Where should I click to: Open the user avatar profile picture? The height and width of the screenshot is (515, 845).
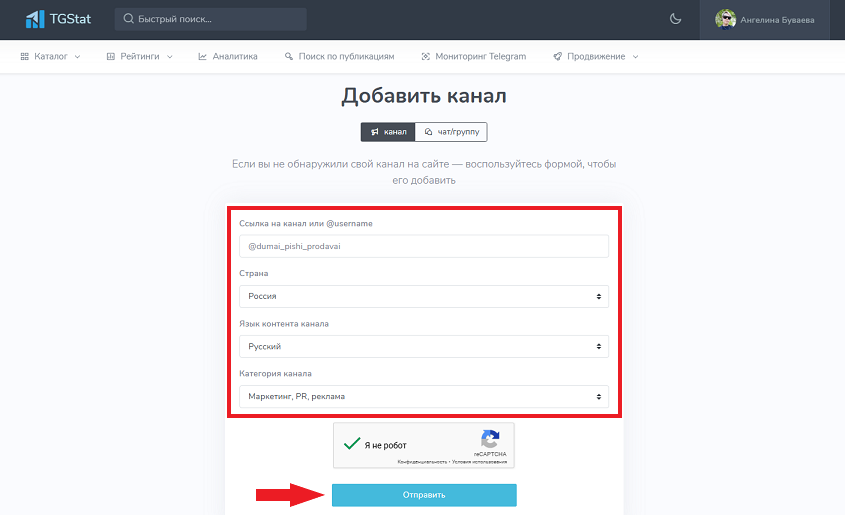(x=725, y=19)
